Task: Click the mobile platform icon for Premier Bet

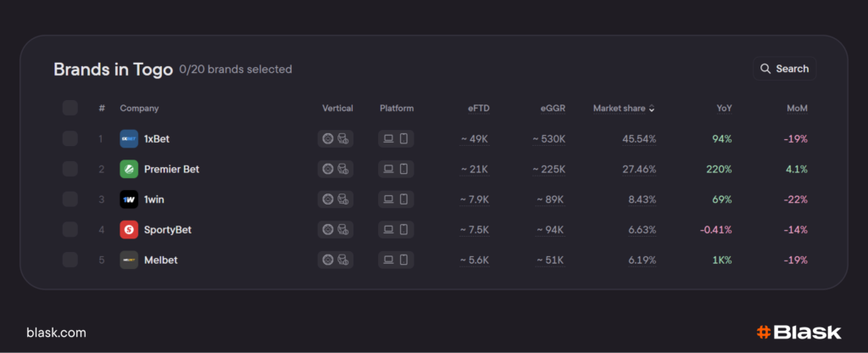Action: [x=403, y=169]
